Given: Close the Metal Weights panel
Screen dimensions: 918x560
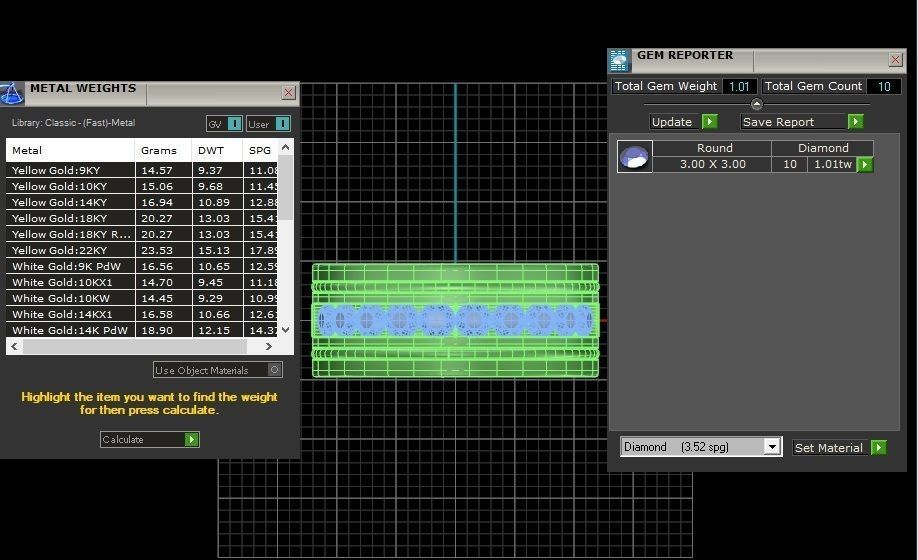Looking at the screenshot, I should click(x=289, y=92).
